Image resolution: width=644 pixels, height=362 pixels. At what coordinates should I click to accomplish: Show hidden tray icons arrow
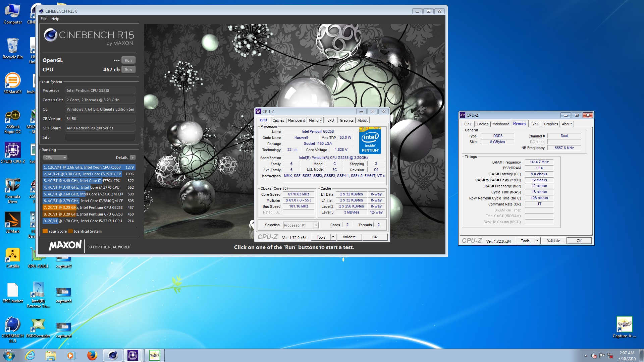click(x=586, y=356)
